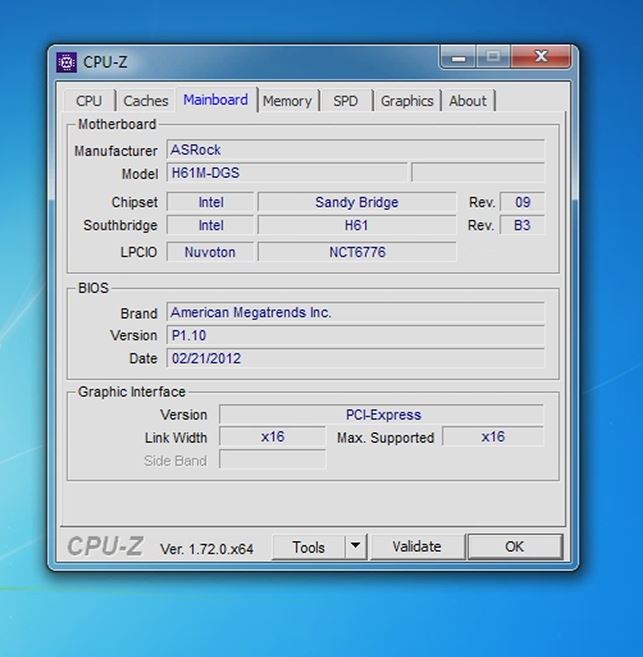Select the Mainboard tab
The image size is (643, 657).
(216, 100)
